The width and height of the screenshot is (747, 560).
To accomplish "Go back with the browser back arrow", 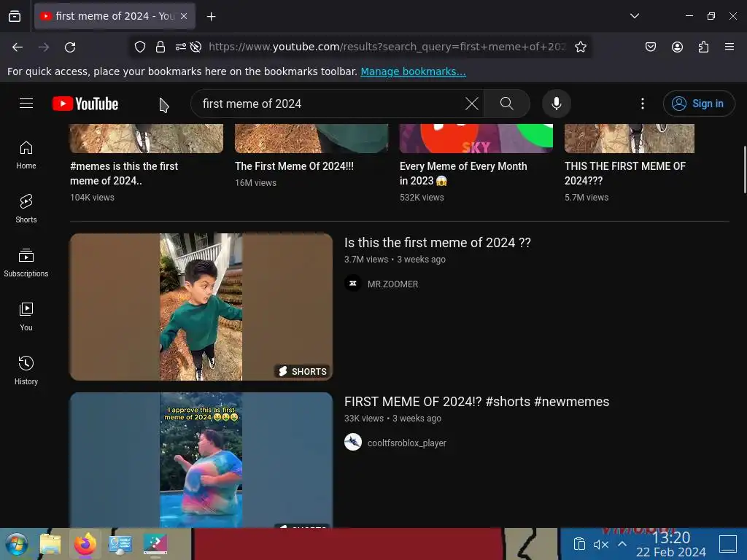I will 18,47.
